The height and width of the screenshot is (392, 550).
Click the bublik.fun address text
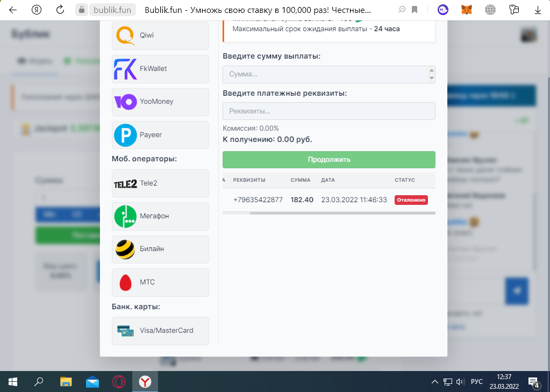[x=112, y=10]
